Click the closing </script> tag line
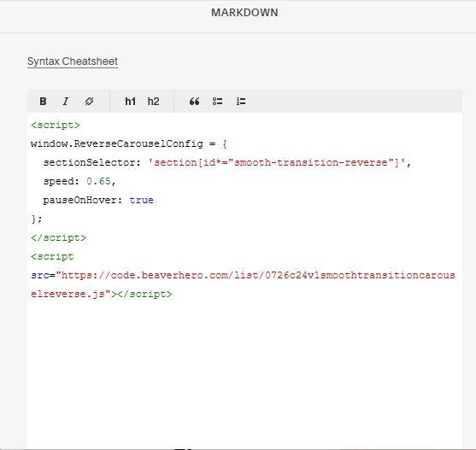 pyautogui.click(x=58, y=237)
